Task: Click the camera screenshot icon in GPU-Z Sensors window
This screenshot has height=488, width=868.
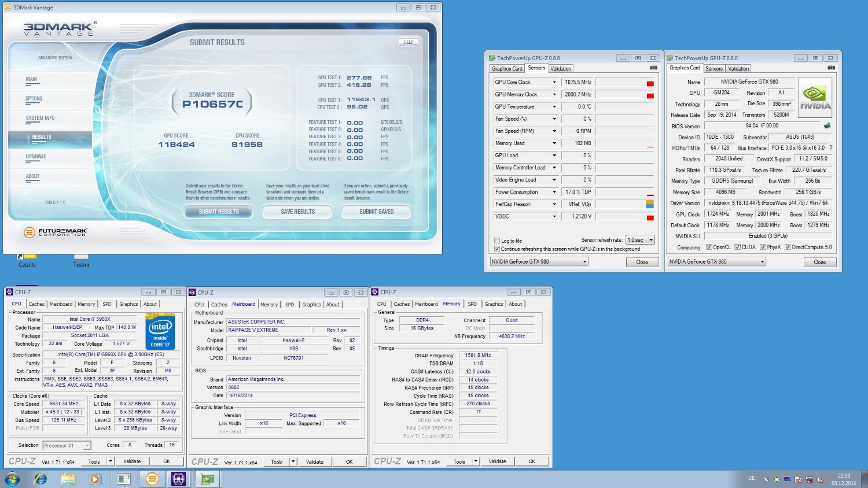Action: [653, 68]
